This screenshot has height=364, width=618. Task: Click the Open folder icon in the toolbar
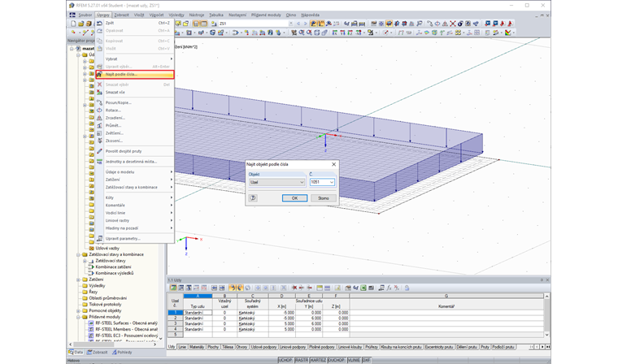click(81, 24)
